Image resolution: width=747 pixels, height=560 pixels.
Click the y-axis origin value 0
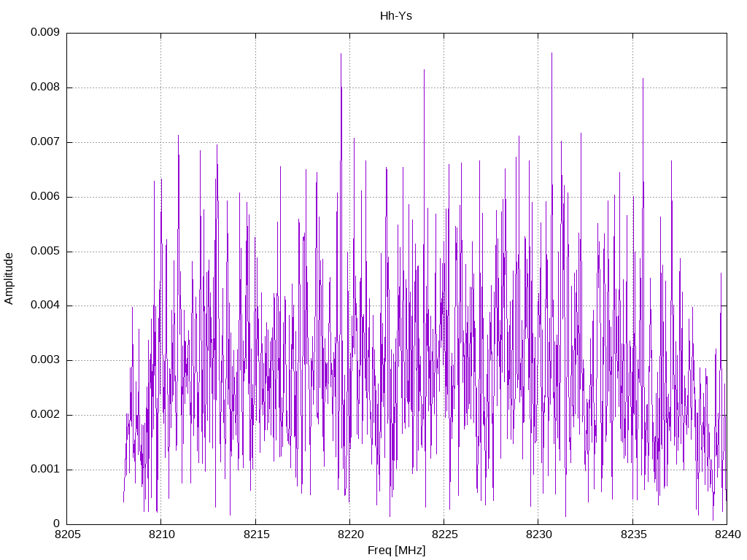click(x=57, y=524)
